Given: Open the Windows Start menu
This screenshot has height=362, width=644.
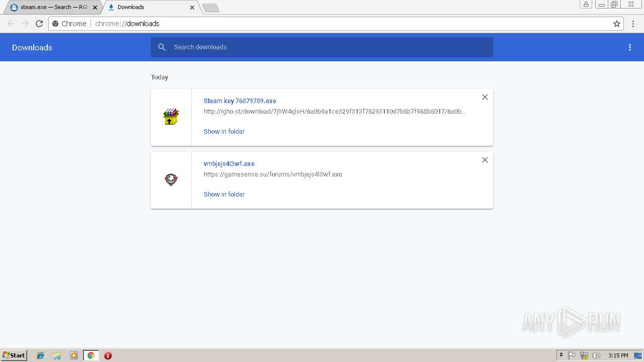Looking at the screenshot, I should 14,355.
